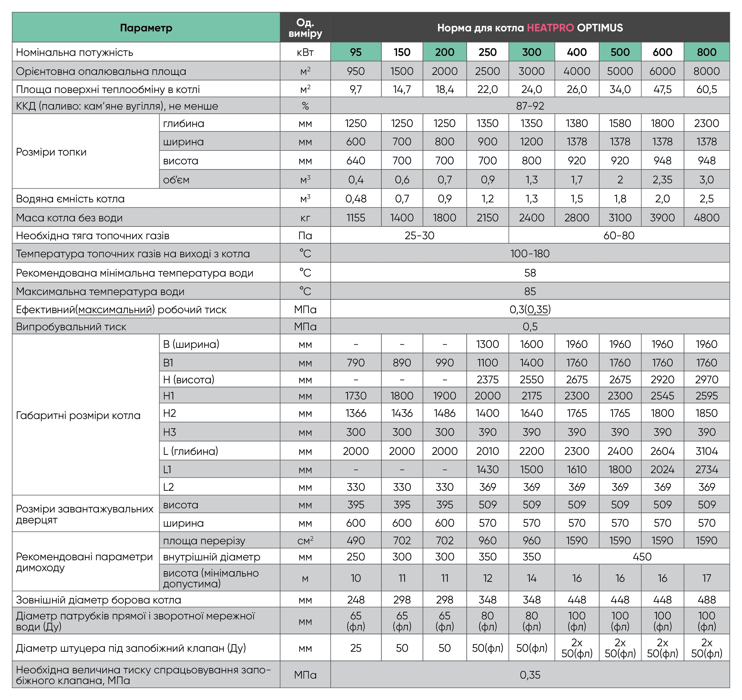Screen dimensions: 742x700
Task: Click the flue outer diameter value "248"
Action: 356,600
